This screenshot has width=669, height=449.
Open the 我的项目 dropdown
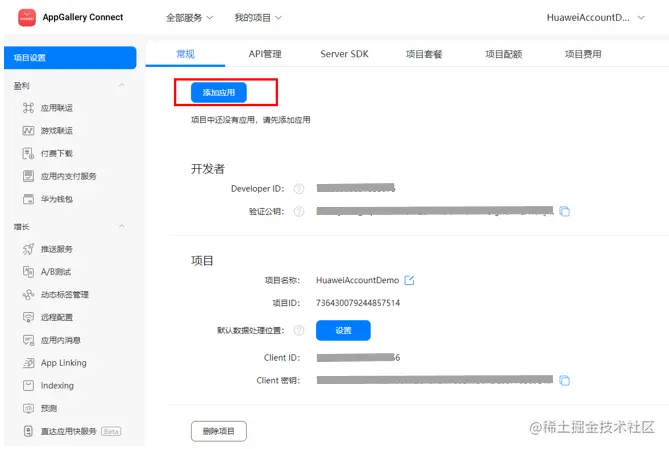click(x=258, y=18)
